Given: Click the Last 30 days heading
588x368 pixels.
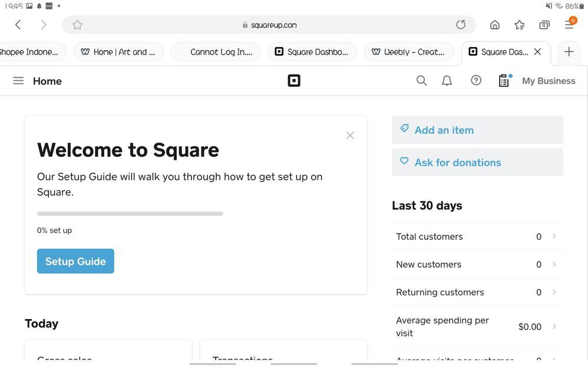Looking at the screenshot, I should 427,205.
